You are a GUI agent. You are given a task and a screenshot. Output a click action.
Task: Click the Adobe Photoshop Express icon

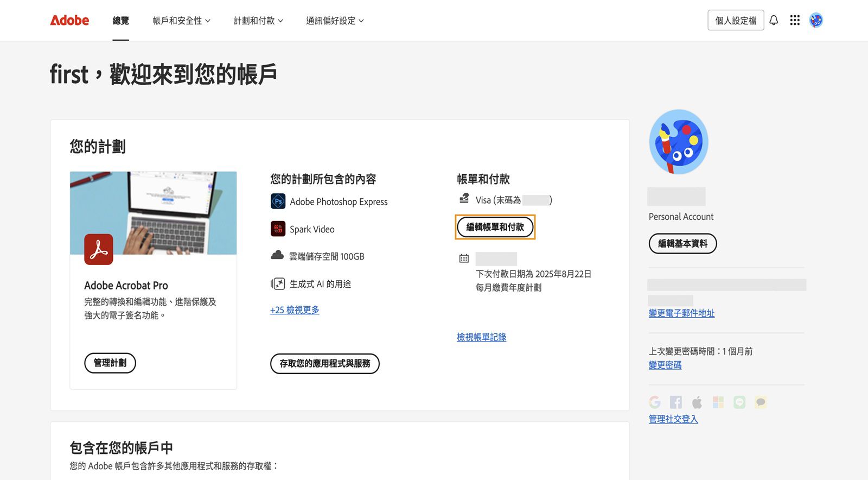[278, 201]
